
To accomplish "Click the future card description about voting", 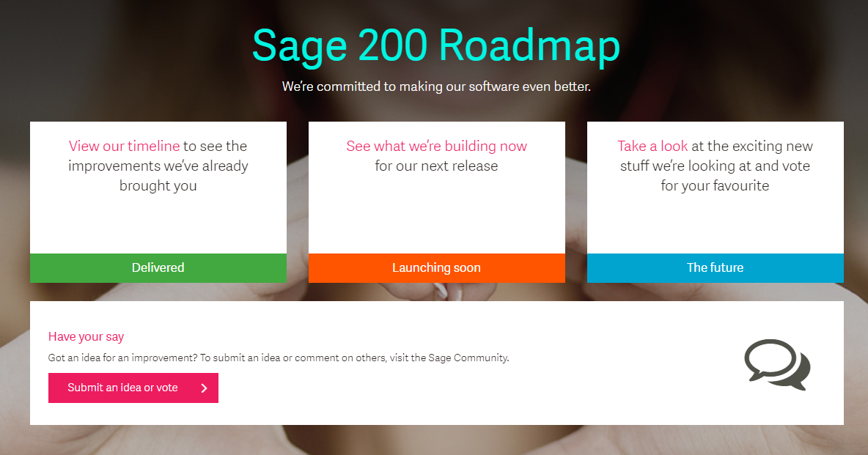I will tap(716, 166).
